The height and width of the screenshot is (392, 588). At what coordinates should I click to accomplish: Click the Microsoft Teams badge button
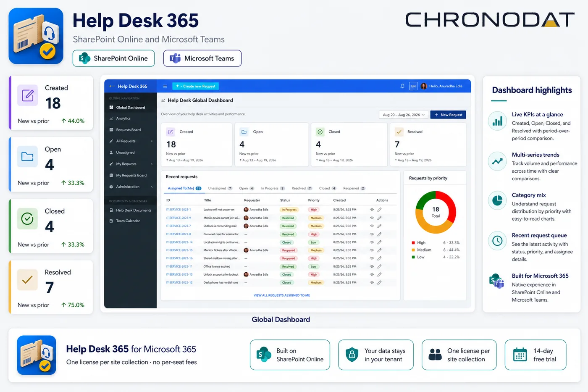[202, 58]
